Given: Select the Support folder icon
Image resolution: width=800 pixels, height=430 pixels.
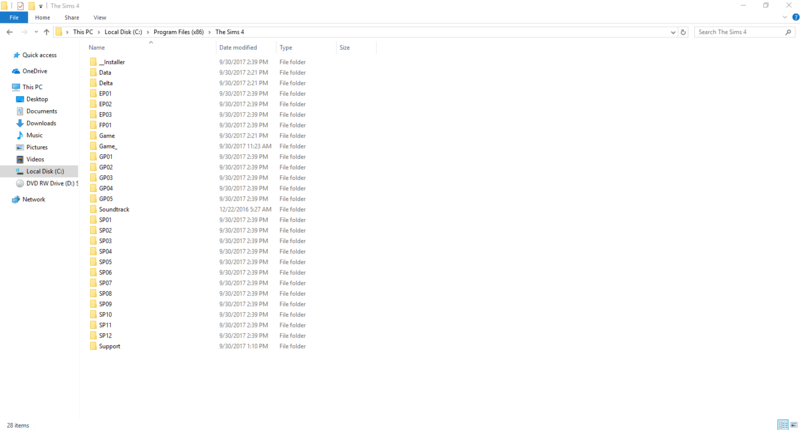Looking at the screenshot, I should (x=93, y=346).
